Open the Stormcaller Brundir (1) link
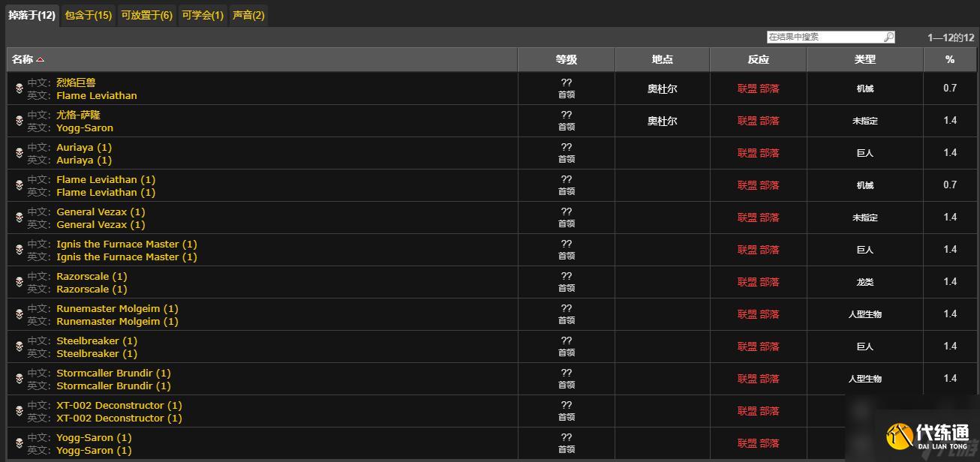980x462 pixels. (x=113, y=373)
